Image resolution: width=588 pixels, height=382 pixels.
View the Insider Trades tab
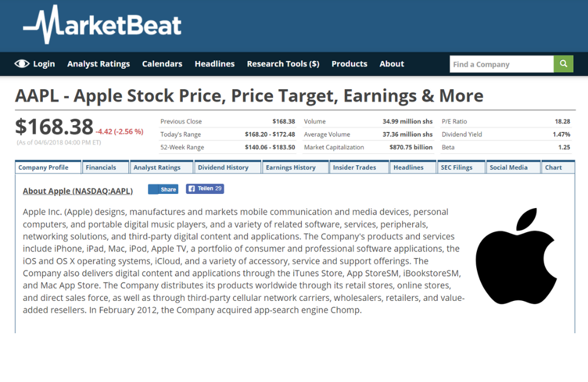[x=354, y=167]
